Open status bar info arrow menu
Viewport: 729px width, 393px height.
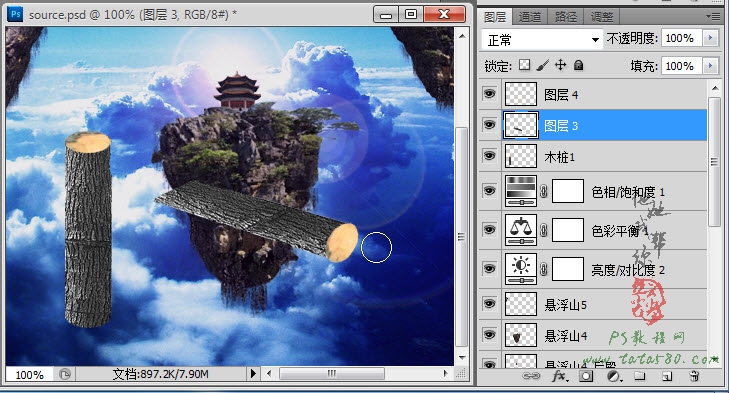[x=253, y=373]
